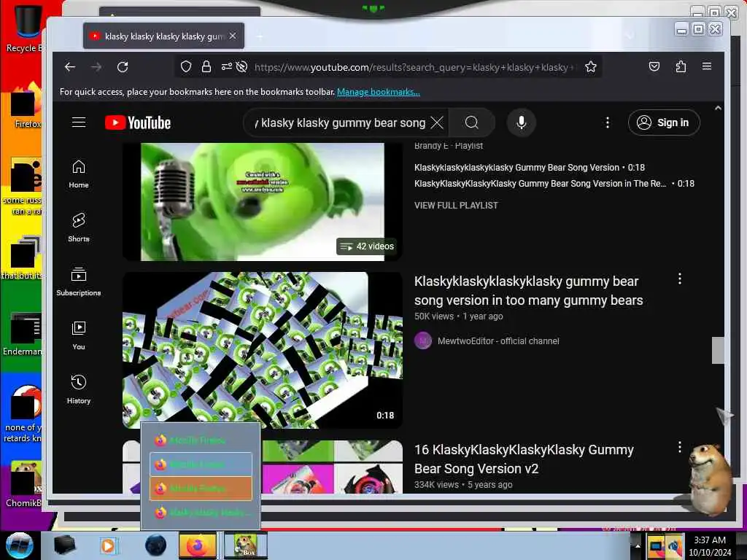Image resolution: width=747 pixels, height=560 pixels.
Task: Clear the YouTube search query
Action: point(437,122)
